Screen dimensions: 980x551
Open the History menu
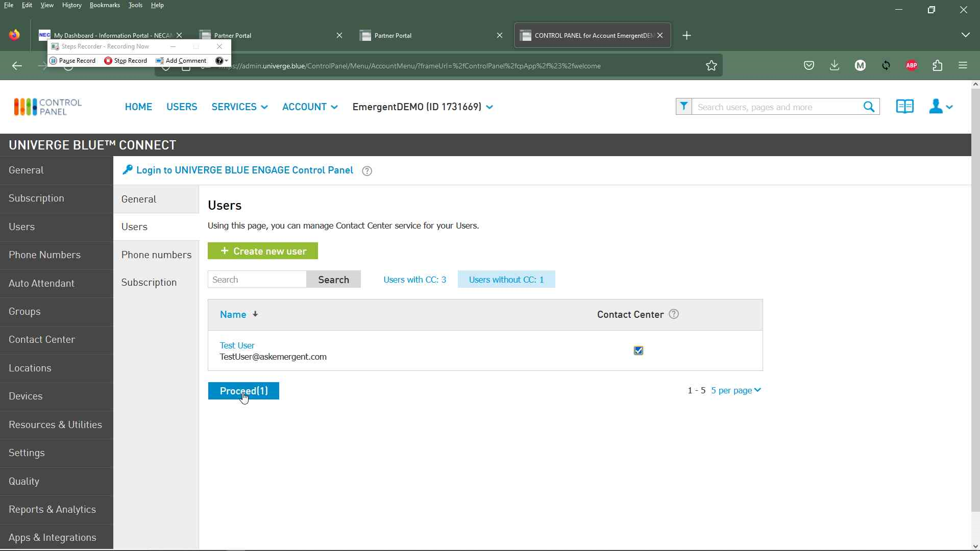(x=71, y=5)
